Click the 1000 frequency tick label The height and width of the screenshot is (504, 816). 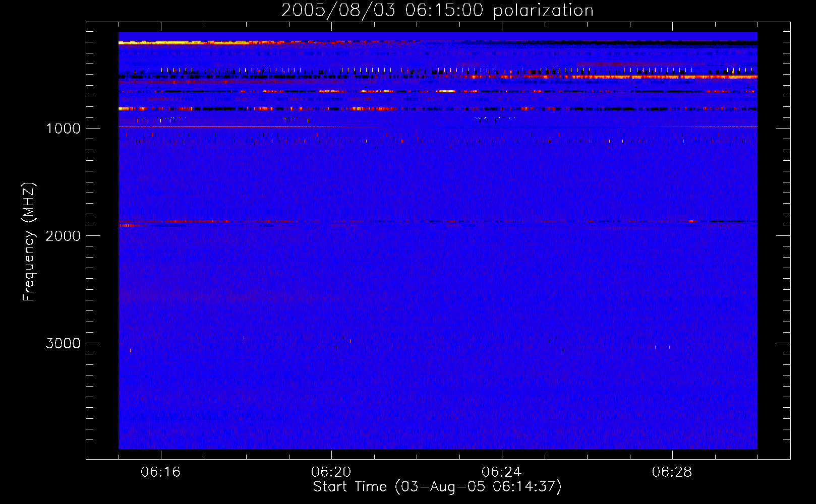click(63, 129)
